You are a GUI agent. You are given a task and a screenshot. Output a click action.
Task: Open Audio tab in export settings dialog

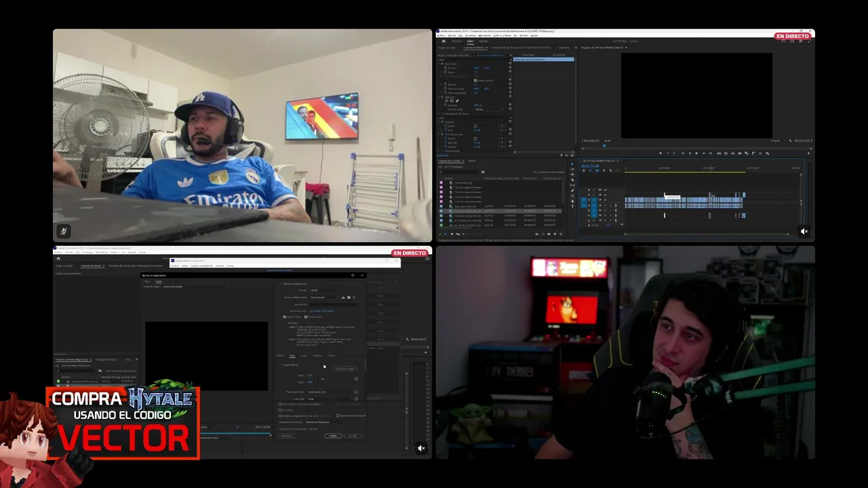[304, 355]
